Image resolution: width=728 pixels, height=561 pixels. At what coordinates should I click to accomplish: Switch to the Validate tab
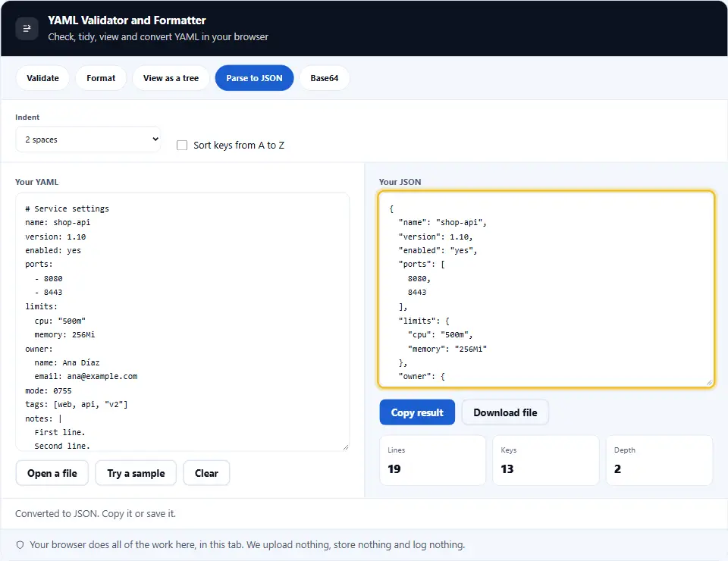click(x=42, y=78)
